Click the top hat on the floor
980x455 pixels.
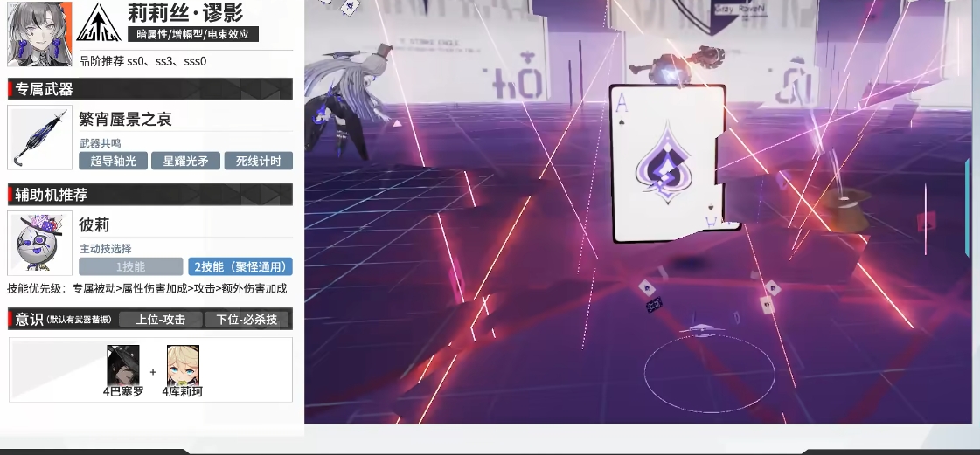coord(844,213)
